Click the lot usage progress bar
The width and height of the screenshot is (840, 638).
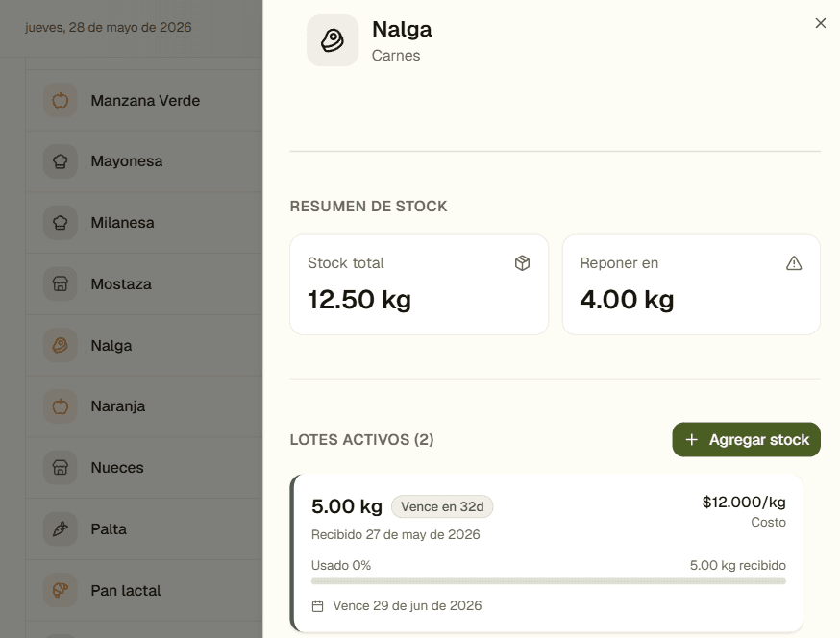pyautogui.click(x=549, y=581)
